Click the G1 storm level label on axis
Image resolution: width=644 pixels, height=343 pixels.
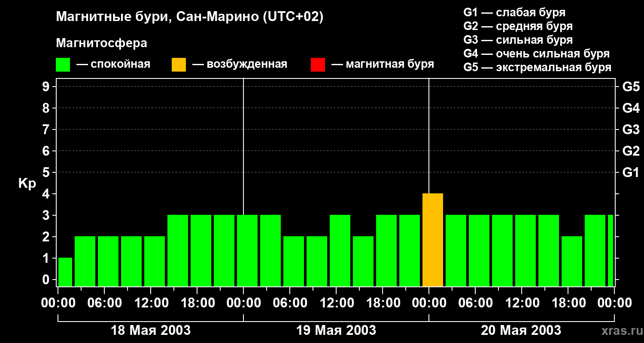[x=631, y=172]
